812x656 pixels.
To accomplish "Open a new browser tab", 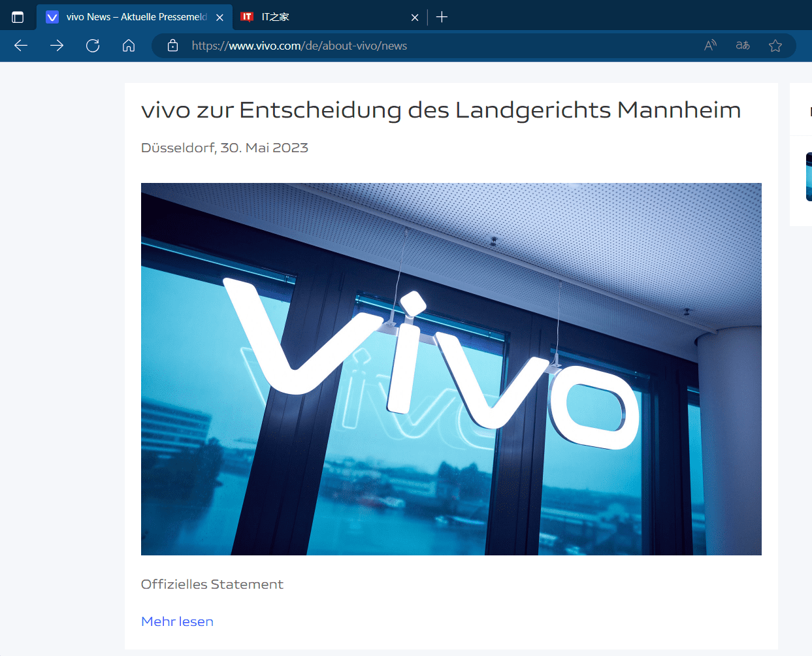I will pyautogui.click(x=442, y=17).
